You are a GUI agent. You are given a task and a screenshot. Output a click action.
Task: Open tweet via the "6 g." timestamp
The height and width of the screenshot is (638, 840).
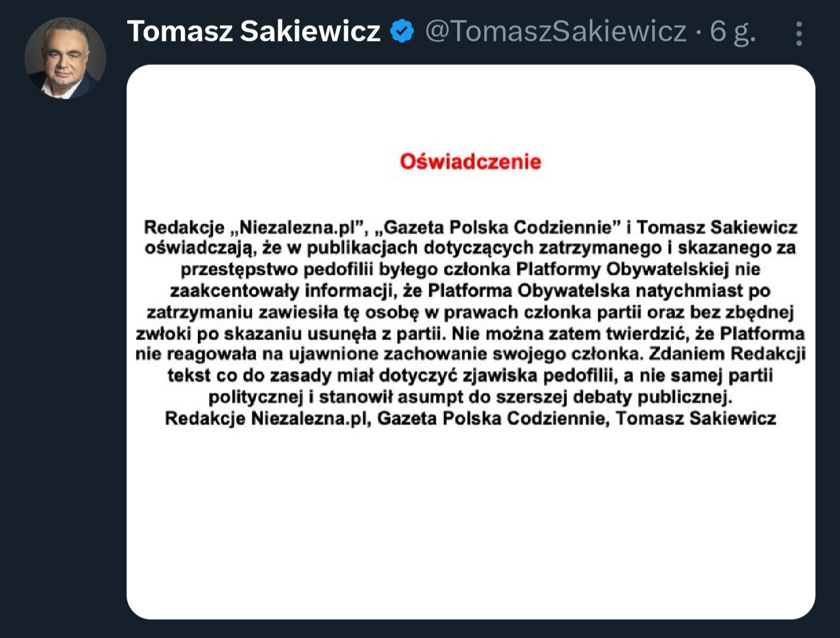(x=733, y=31)
